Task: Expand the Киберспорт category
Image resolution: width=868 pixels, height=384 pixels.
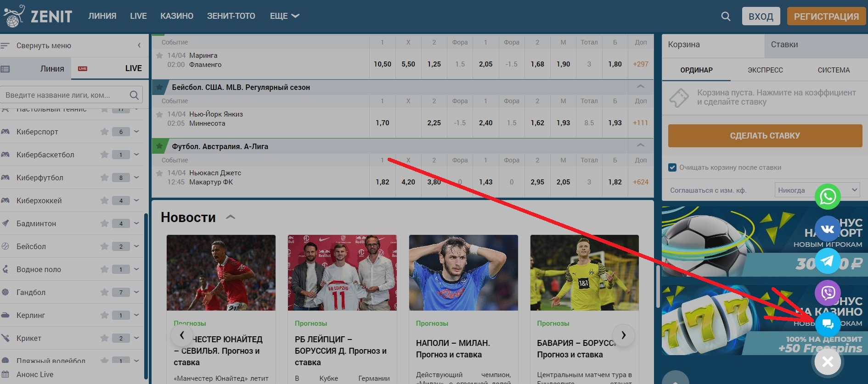Action: (136, 132)
